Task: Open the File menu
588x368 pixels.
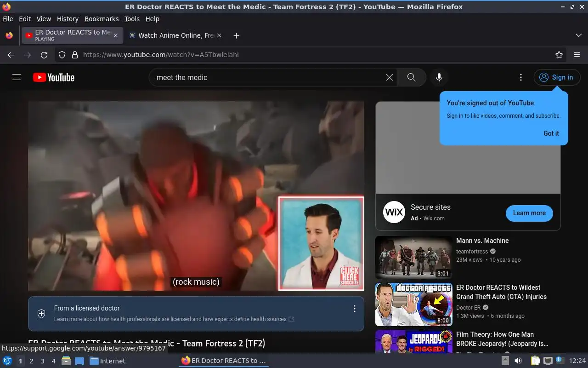Action: pyautogui.click(x=8, y=19)
